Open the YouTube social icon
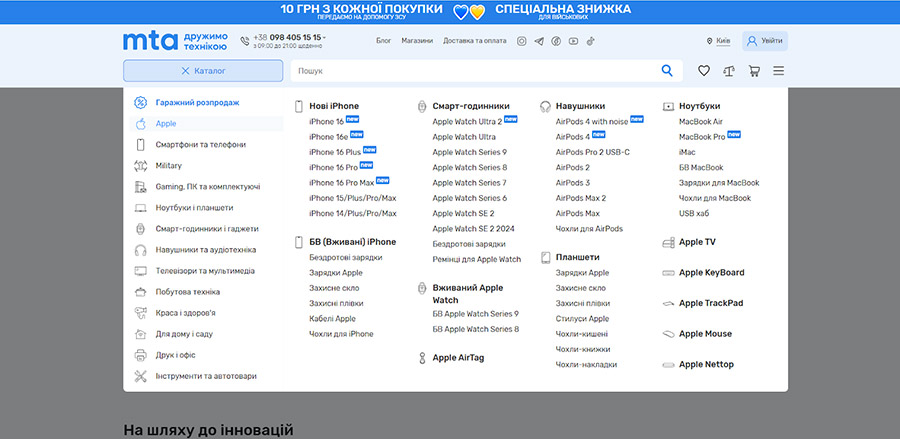Viewport: 900px width, 439px height. (573, 41)
